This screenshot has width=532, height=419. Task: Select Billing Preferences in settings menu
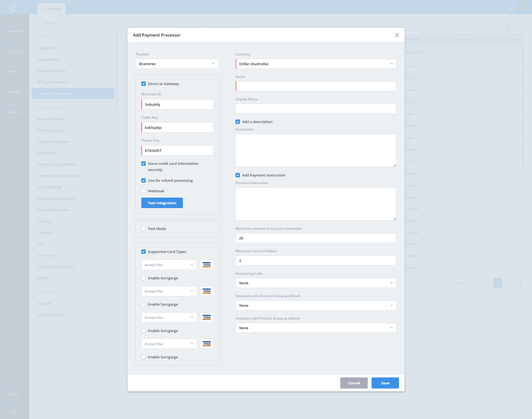[x=53, y=82]
